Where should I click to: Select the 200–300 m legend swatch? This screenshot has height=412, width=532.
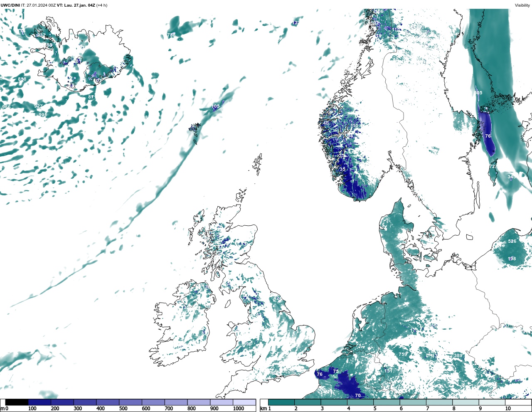click(x=62, y=402)
